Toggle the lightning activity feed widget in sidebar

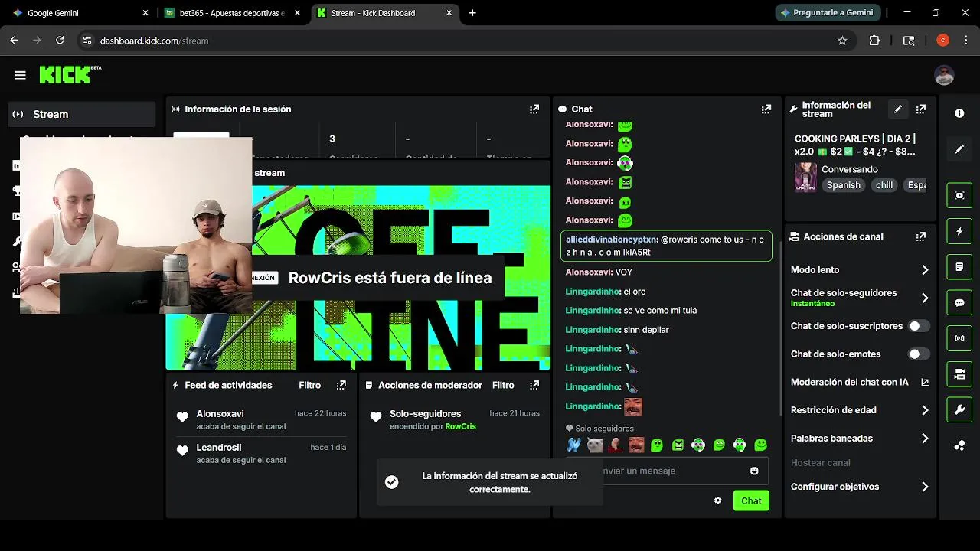(959, 231)
